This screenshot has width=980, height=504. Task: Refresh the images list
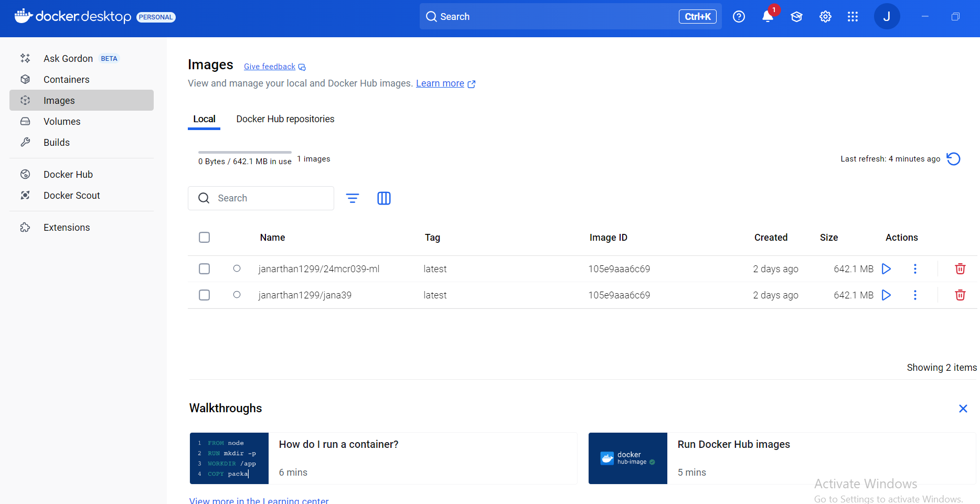coord(953,159)
